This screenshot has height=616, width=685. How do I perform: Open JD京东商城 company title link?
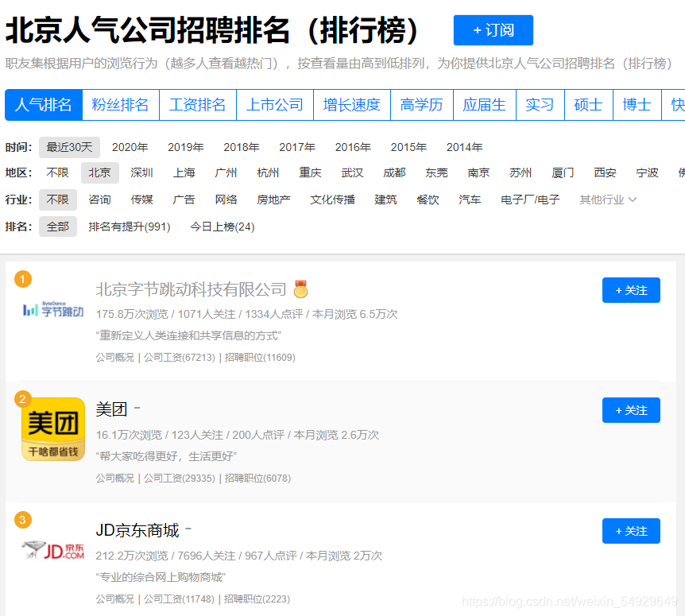click(x=137, y=530)
